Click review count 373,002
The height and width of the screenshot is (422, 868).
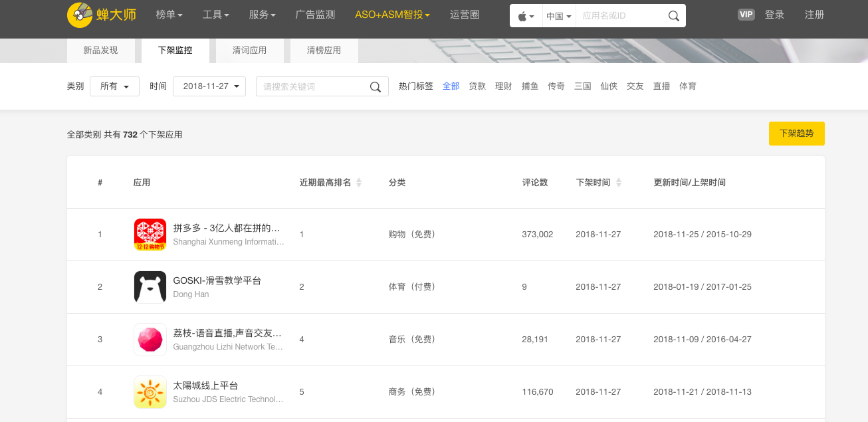tap(538, 235)
